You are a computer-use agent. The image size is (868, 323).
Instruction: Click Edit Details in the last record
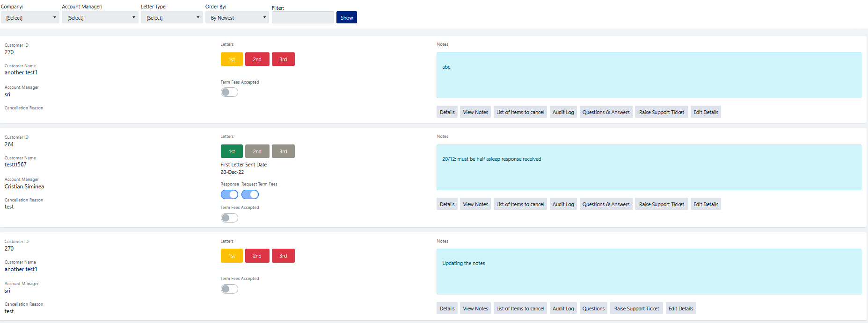pos(680,309)
